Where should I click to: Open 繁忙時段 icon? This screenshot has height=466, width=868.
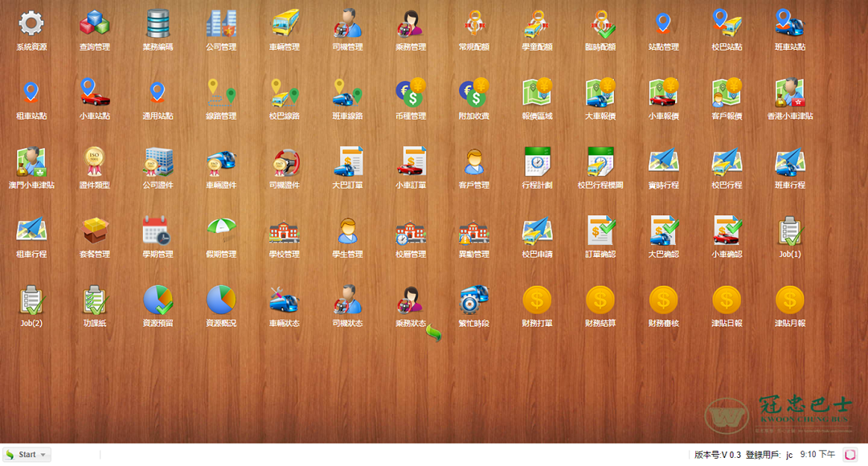tap(473, 300)
